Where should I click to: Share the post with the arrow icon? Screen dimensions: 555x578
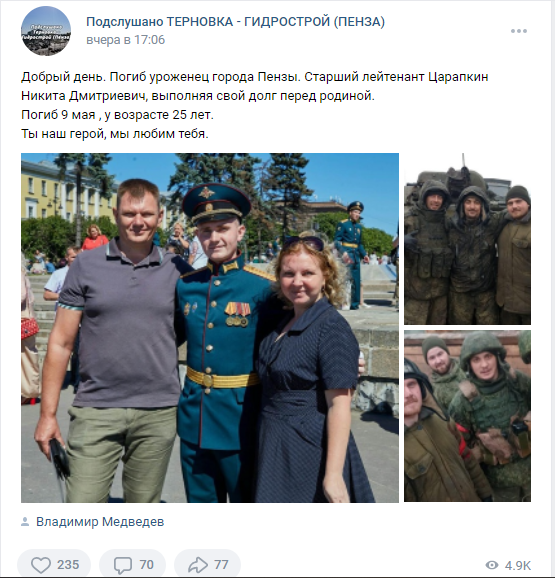click(198, 565)
